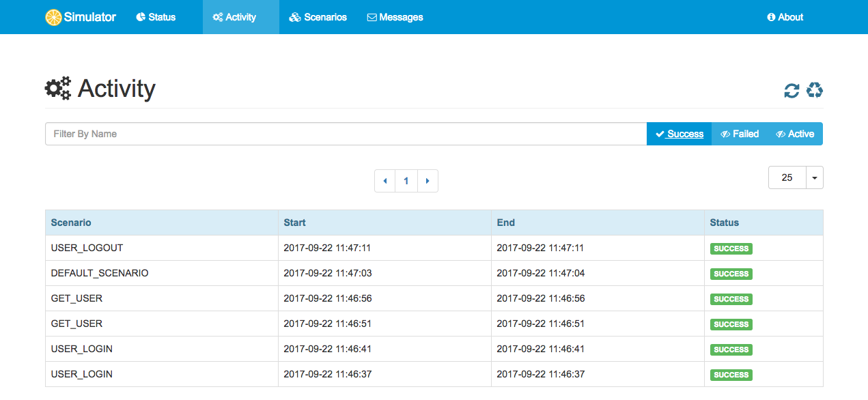This screenshot has height=400, width=868.
Task: Click the Scenarios cubes icon in navbar
Action: tap(295, 17)
